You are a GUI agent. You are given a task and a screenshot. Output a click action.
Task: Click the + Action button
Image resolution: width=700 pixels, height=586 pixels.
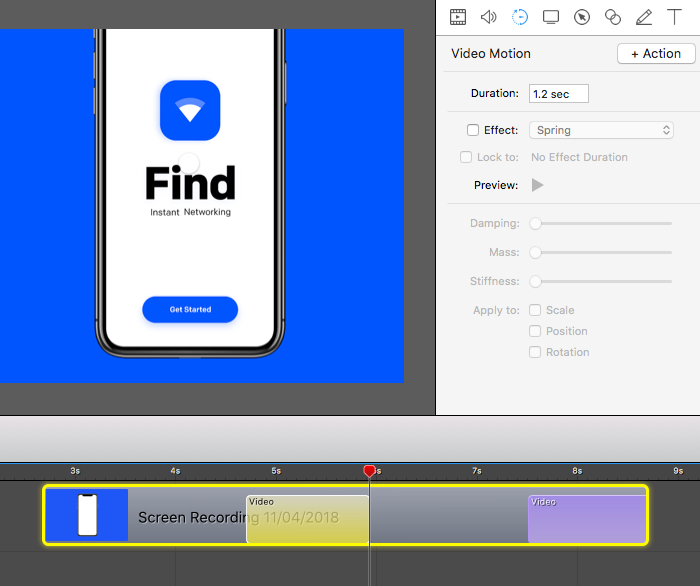click(656, 54)
